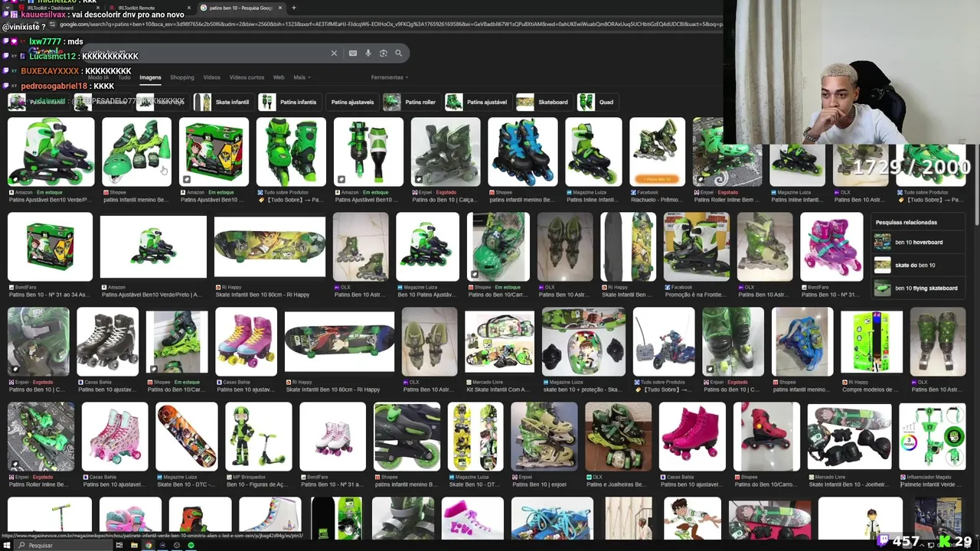Open Patinete Infantil Verde scooter image
The image size is (980, 551).
click(933, 436)
